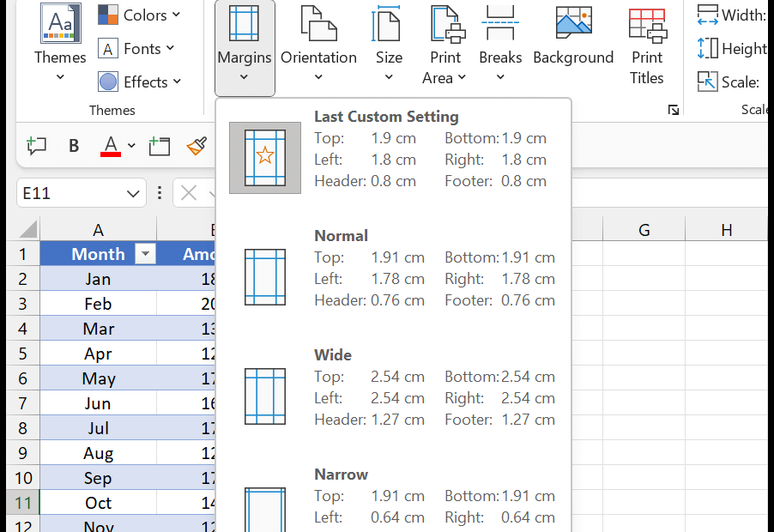Select row 11 header
Image resolution: width=774 pixels, height=532 pixels.
pos(22,503)
